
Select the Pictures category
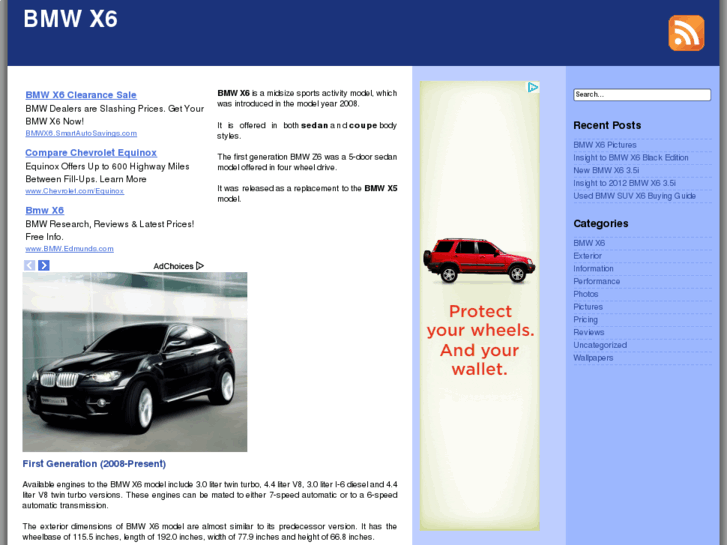click(588, 307)
